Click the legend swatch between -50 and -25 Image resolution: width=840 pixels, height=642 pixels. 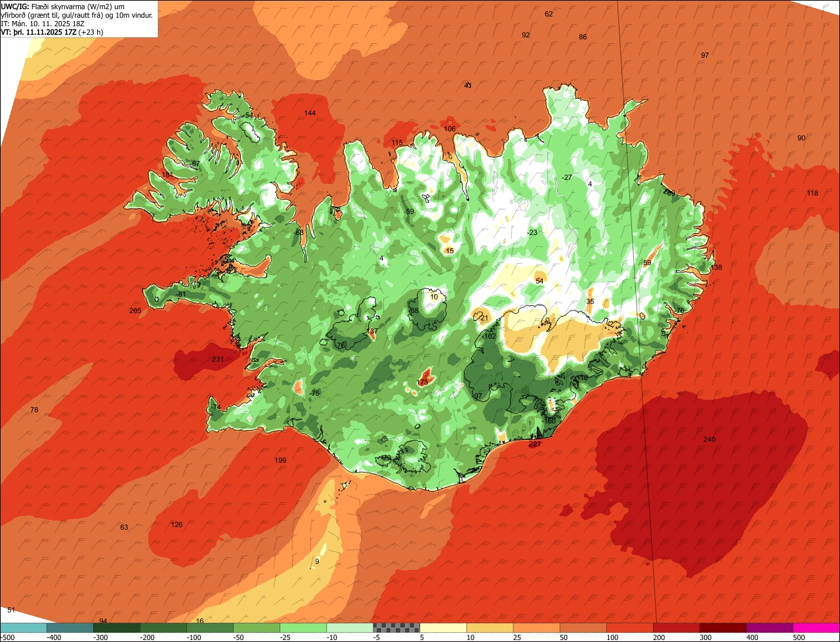256,628
